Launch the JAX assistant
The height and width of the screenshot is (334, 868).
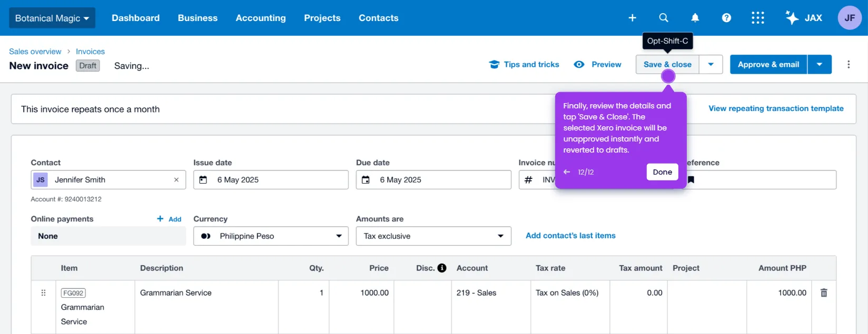[x=804, y=18]
